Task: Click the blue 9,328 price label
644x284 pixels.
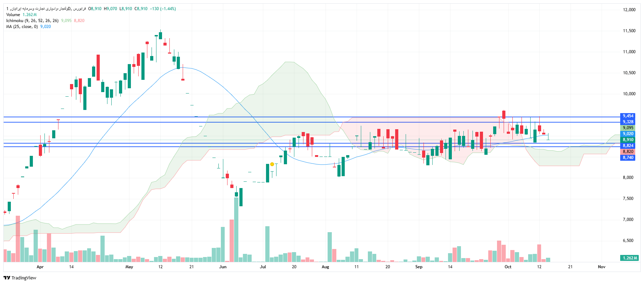Action: (628, 122)
